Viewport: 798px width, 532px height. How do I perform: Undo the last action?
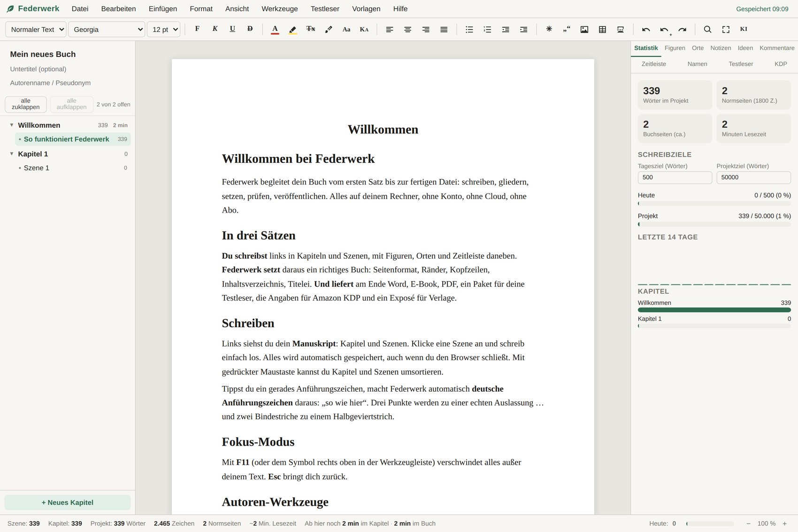pyautogui.click(x=646, y=29)
